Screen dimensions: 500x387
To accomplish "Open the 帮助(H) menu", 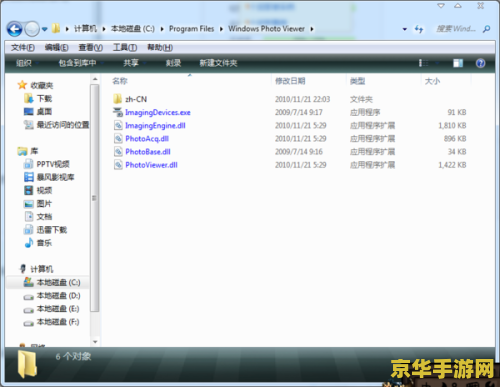I will pos(160,48).
